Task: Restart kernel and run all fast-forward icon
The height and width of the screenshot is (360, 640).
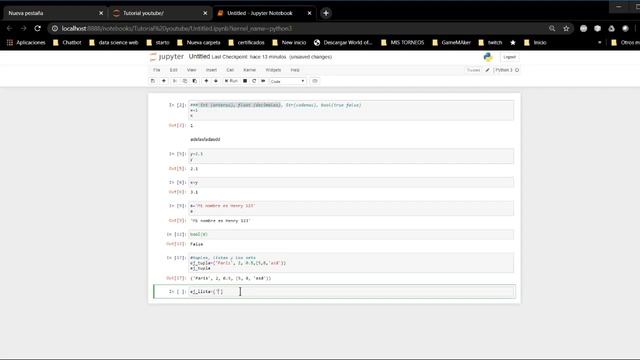Action: [x=263, y=81]
